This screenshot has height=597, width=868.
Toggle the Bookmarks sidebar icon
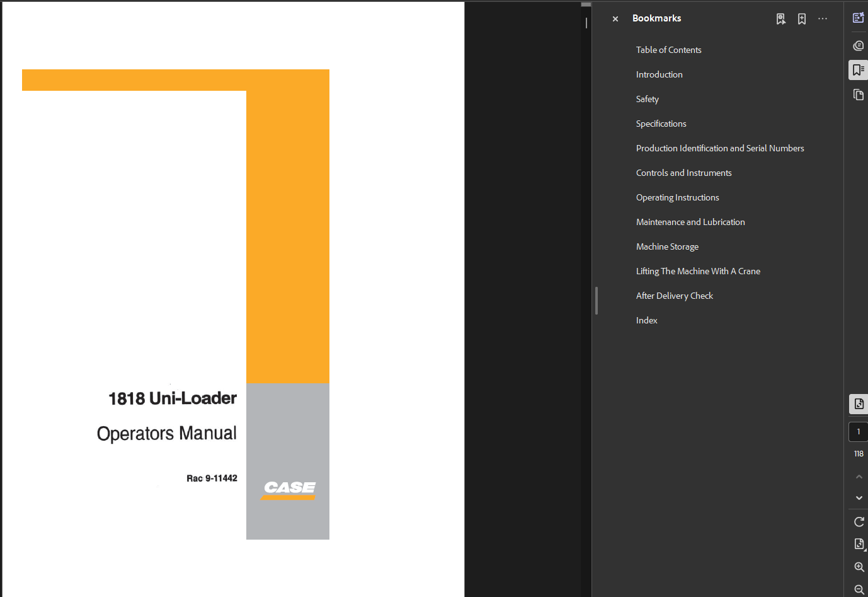(858, 70)
